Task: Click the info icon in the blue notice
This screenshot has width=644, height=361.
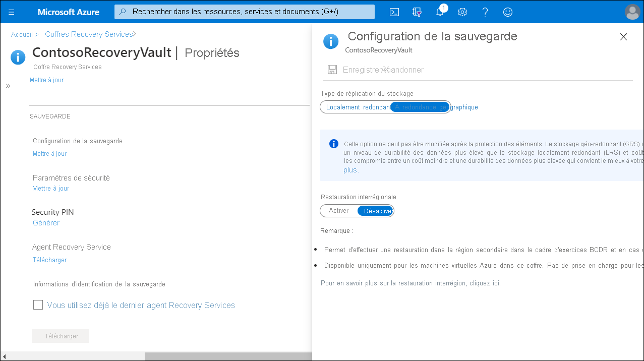Action: (334, 144)
